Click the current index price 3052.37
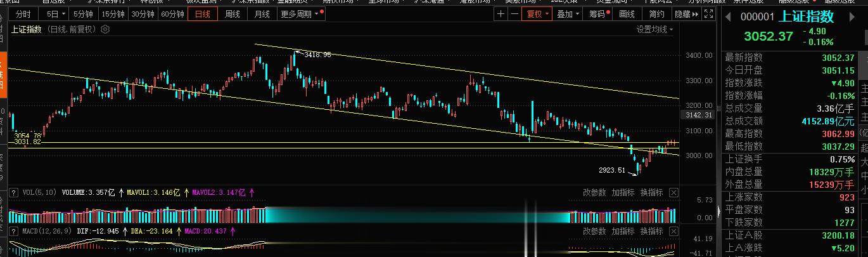This screenshot has height=257, width=868. pos(769,36)
